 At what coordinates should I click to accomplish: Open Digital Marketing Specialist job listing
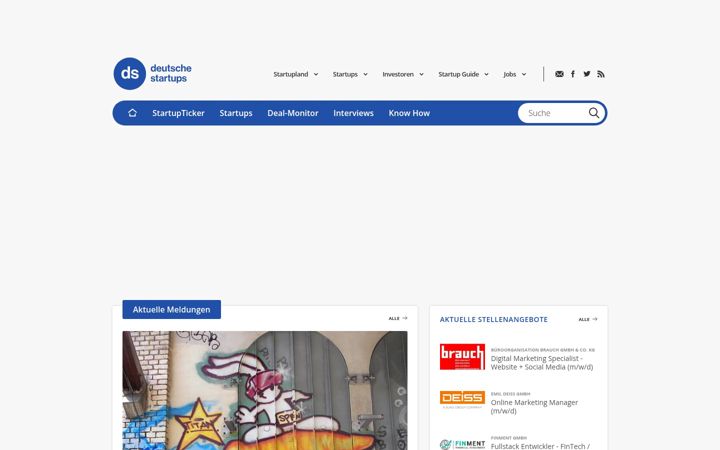(542, 363)
